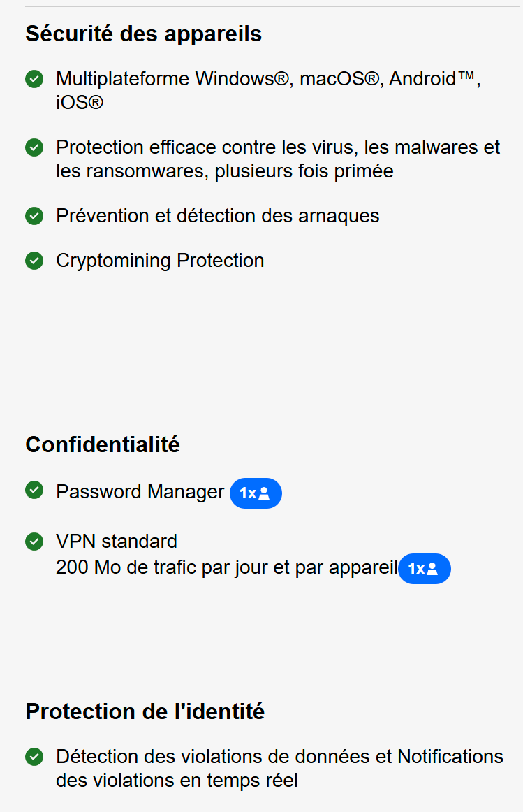Click the green checkmark beside Multiplateforme Windows
The width and height of the screenshot is (523, 812).
pyautogui.click(x=34, y=79)
